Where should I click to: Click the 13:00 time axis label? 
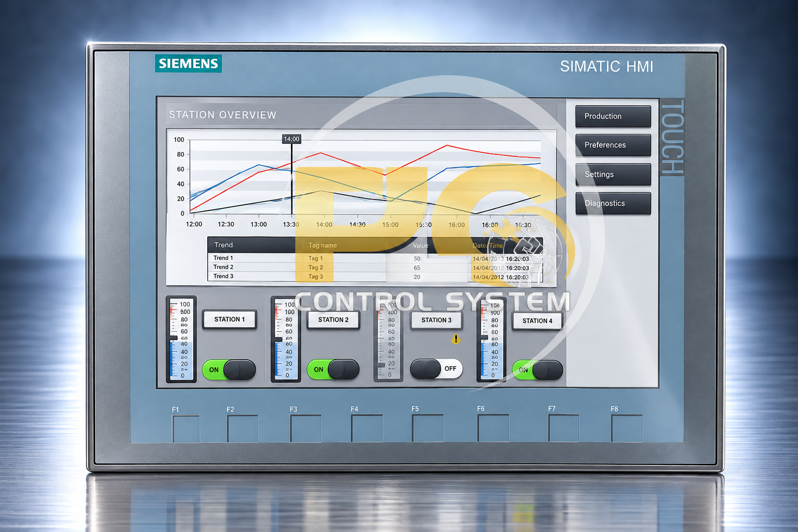click(x=258, y=224)
